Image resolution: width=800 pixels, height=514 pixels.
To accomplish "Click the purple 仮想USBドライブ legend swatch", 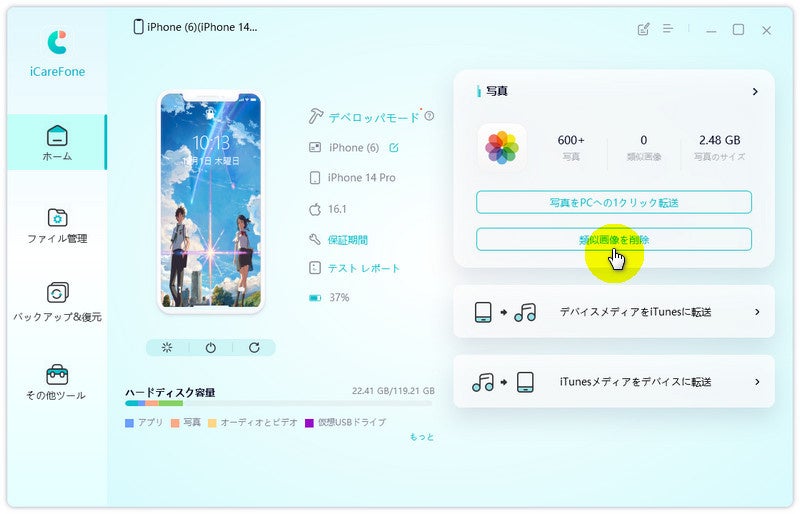I will (309, 423).
